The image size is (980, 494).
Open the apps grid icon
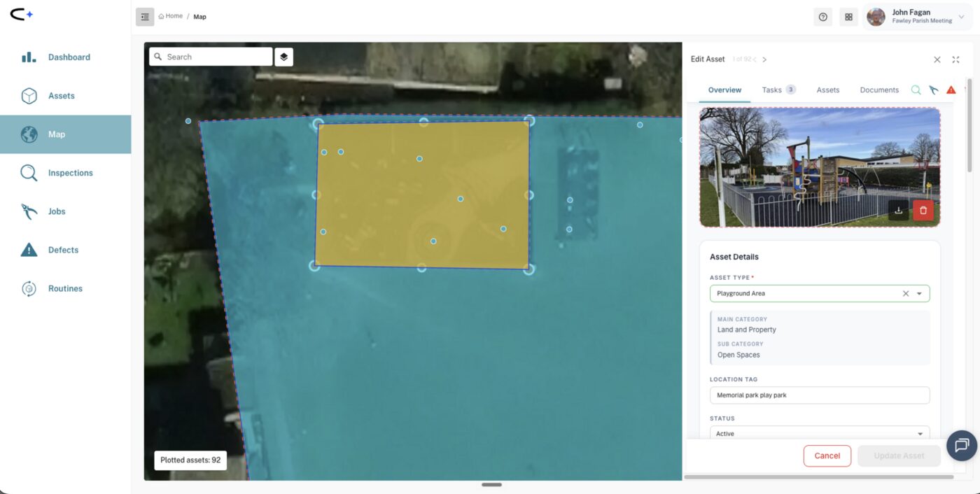click(848, 17)
